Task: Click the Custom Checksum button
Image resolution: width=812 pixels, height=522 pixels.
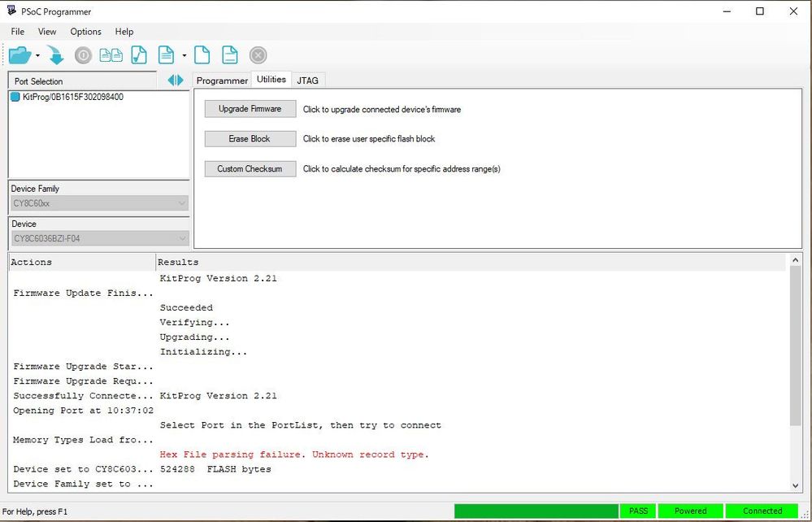Action: click(250, 169)
